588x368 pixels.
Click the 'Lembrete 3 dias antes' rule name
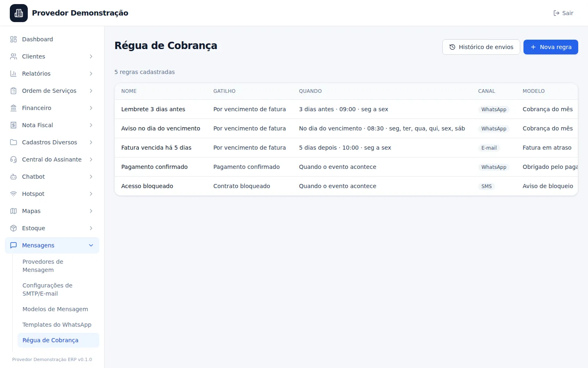153,109
